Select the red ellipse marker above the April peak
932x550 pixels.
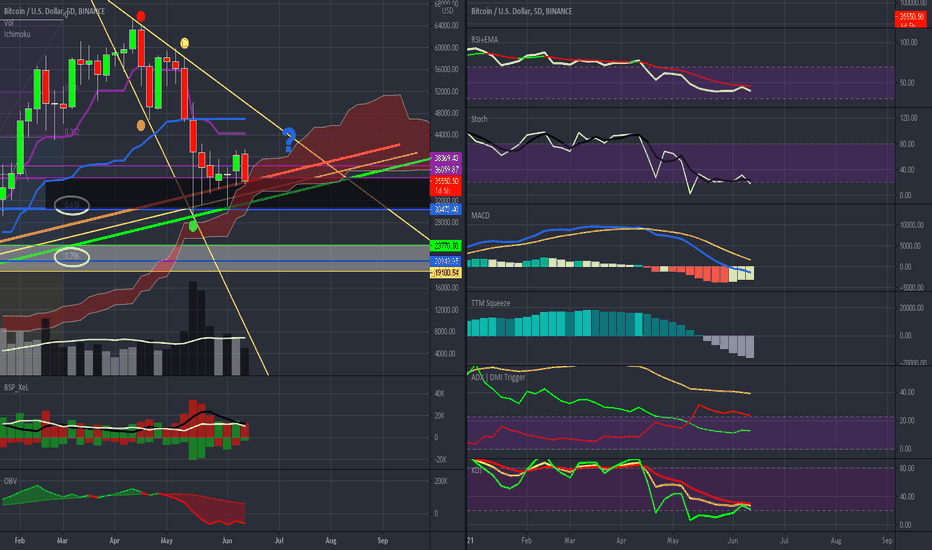click(x=141, y=16)
